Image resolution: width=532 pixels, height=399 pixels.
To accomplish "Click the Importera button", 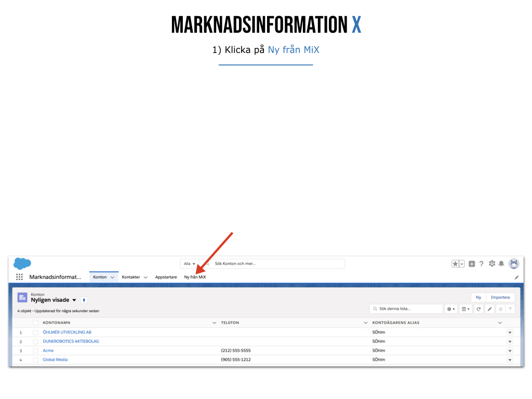I will point(500,298).
